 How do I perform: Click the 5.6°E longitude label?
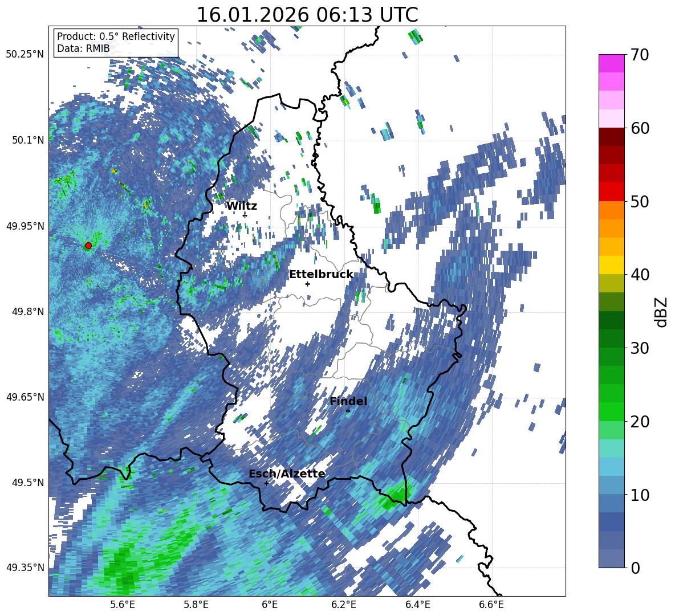(122, 605)
